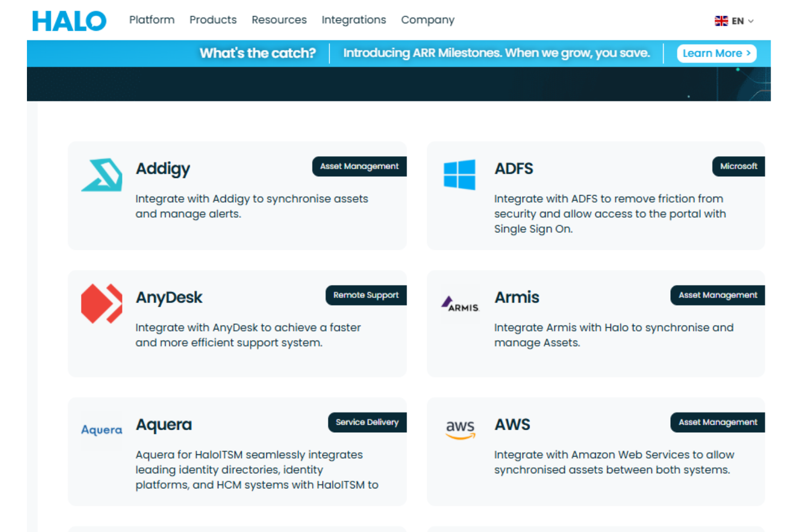Open the Integrations menu

click(354, 20)
